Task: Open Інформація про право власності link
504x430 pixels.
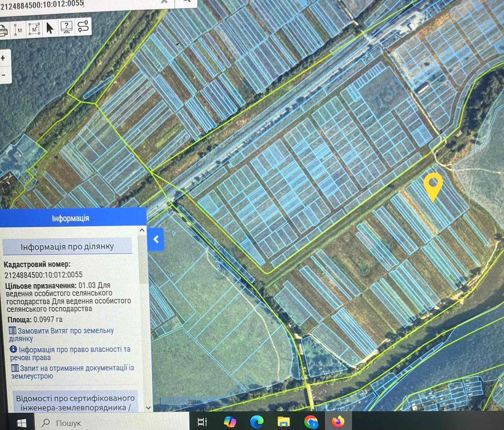Action: [x=74, y=349]
